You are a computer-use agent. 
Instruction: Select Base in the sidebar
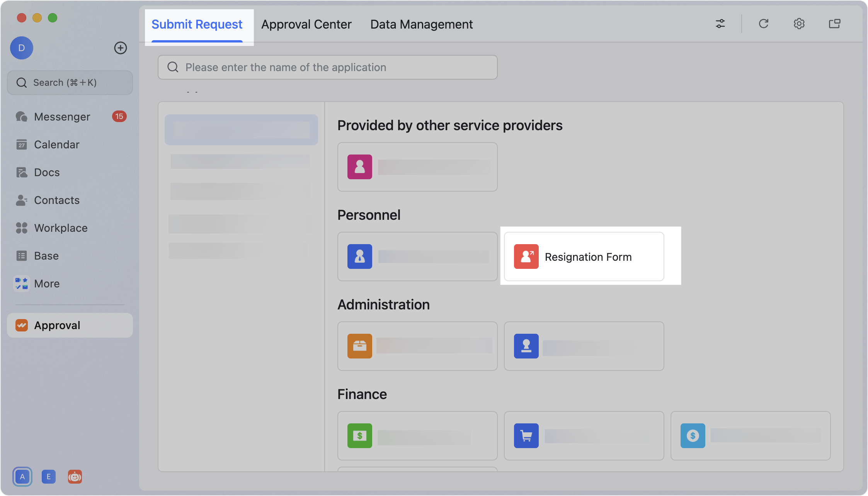(x=46, y=256)
